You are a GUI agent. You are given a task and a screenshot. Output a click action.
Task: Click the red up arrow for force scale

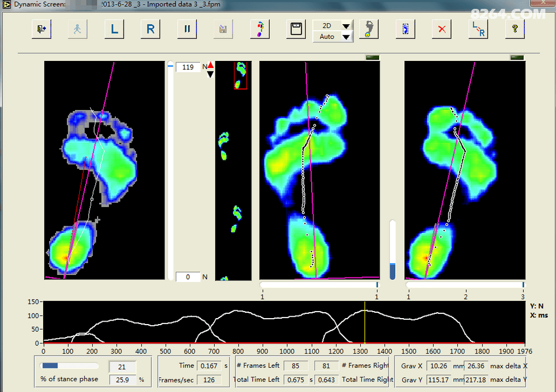point(211,65)
